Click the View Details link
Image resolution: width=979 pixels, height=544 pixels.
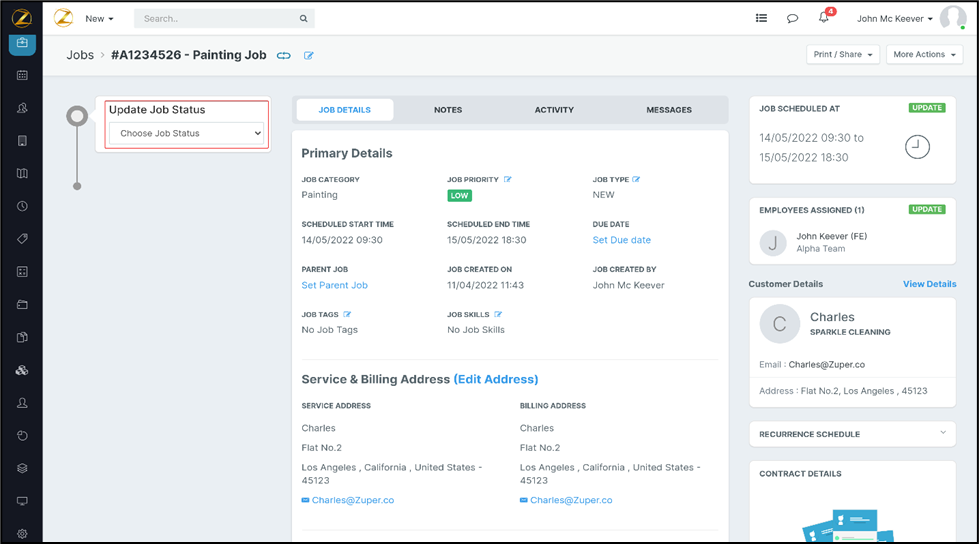click(929, 284)
